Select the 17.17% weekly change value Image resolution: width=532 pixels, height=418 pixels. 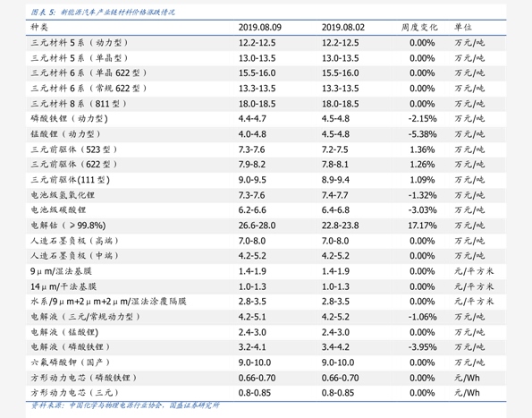422,226
